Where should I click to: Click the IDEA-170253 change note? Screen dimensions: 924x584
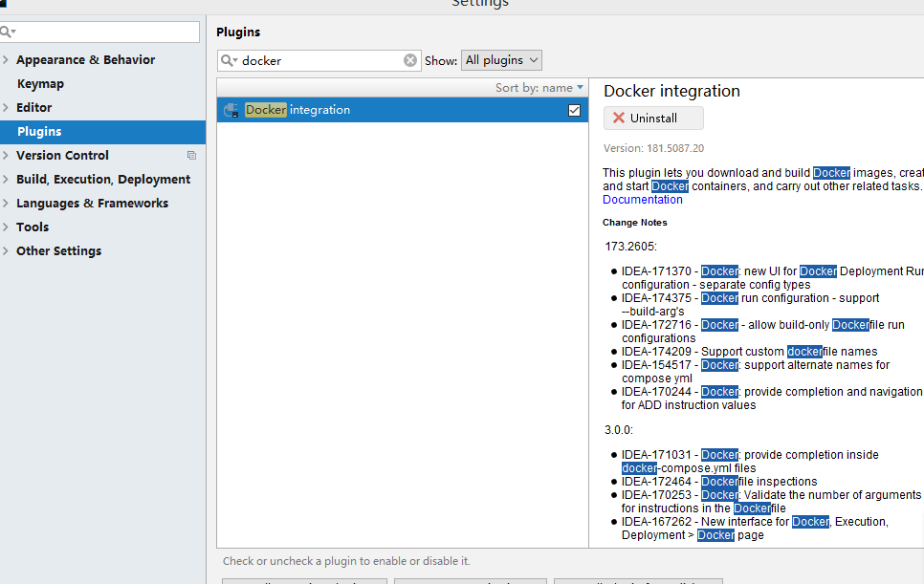771,502
